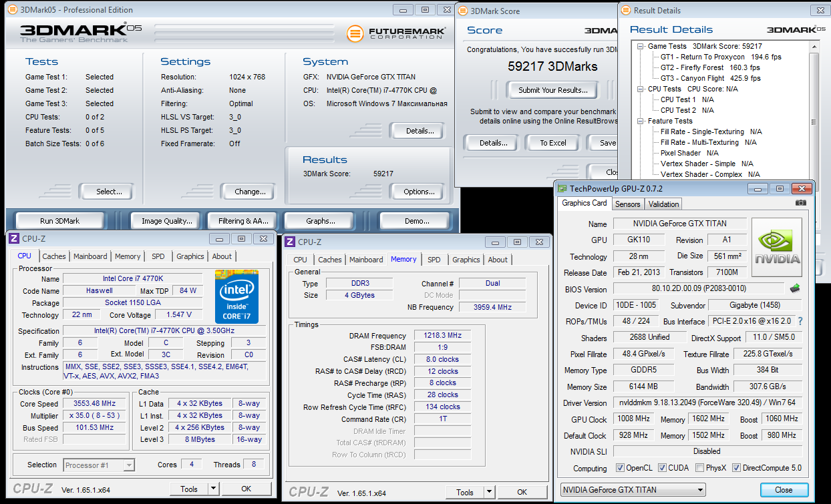Click the Details... button in 3DMark Score window

click(x=493, y=143)
